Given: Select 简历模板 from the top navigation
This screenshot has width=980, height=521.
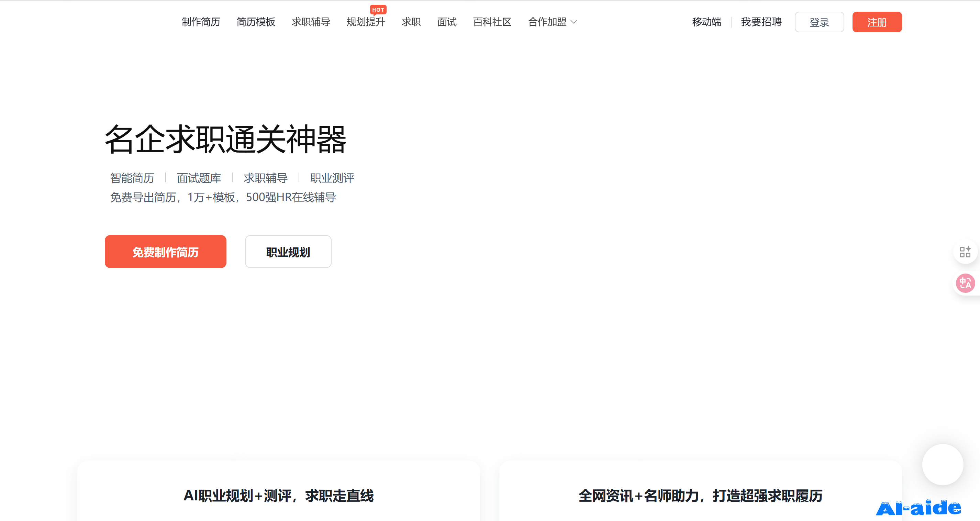Looking at the screenshot, I should [x=256, y=22].
